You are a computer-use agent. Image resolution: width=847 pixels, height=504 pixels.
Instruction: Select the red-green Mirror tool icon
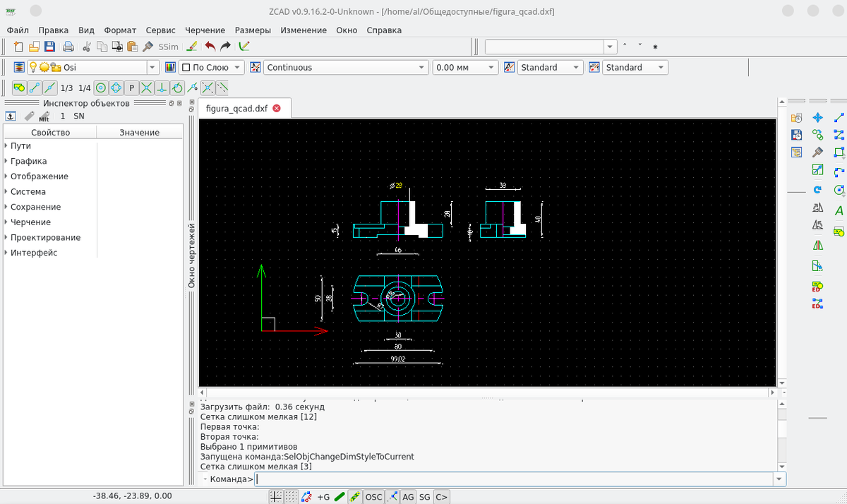818,246
